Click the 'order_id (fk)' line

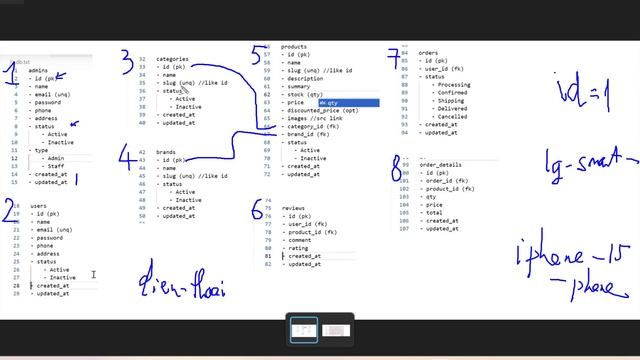coord(447,180)
